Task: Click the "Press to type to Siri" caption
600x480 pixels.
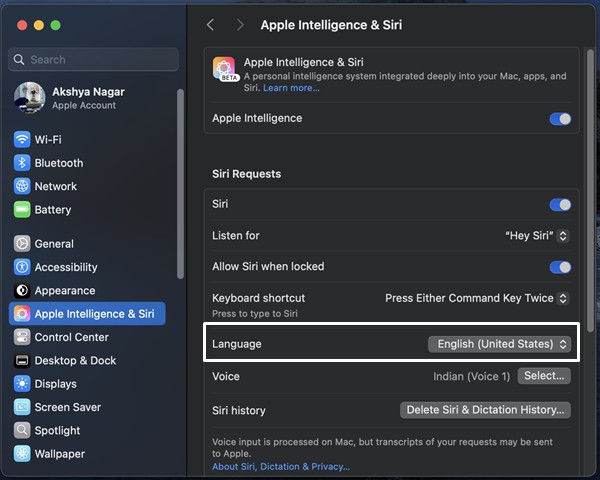Action: click(x=255, y=314)
